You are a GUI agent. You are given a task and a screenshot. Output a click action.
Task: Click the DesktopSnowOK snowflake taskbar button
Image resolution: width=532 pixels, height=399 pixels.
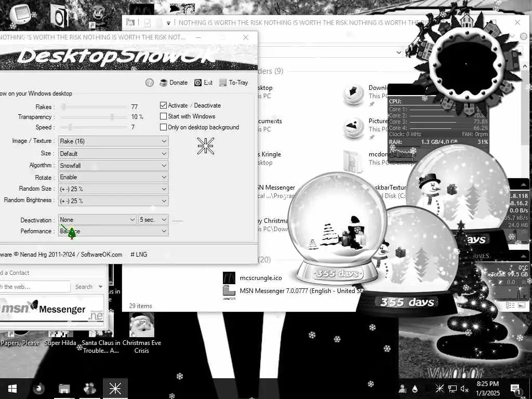[x=115, y=389]
